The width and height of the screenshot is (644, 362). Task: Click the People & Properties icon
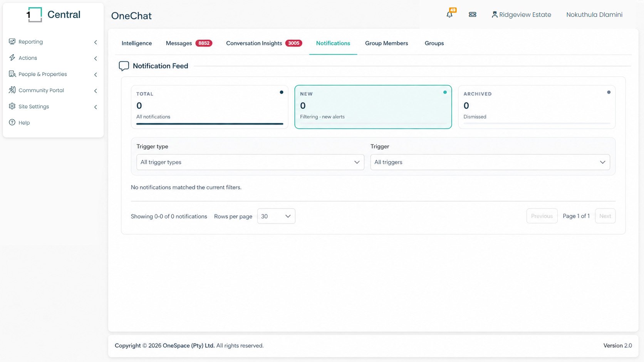pos(12,74)
